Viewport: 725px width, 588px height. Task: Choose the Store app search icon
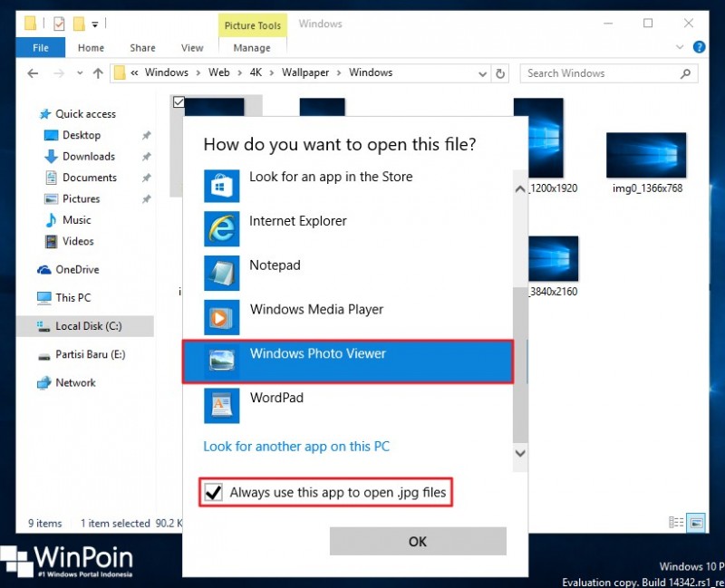click(x=221, y=186)
